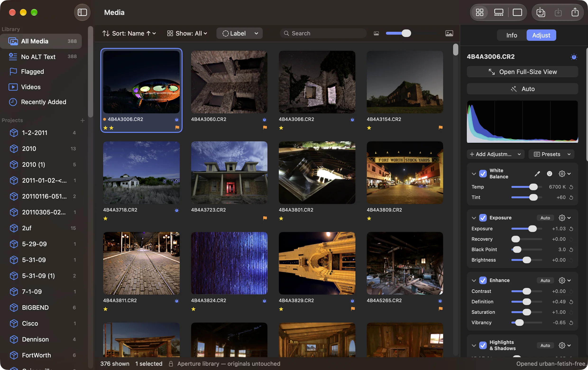Click into the Search field
Viewport: 588px width, 370px height.
click(323, 33)
